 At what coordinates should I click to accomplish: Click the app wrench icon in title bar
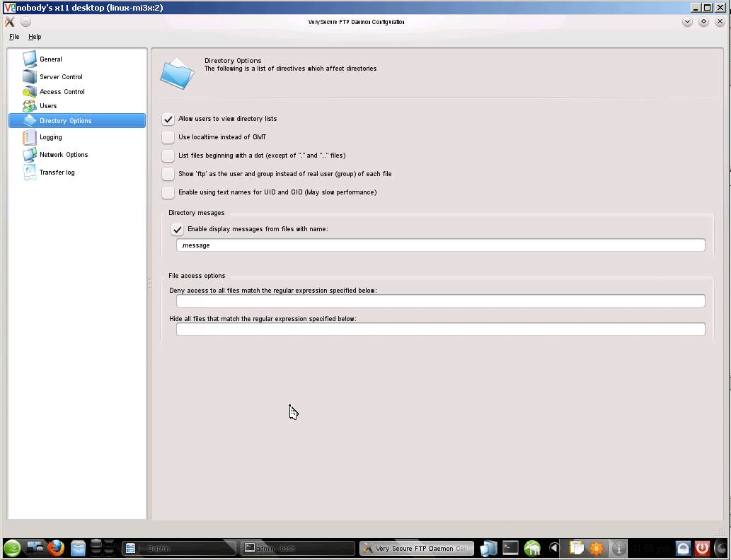coord(10,21)
